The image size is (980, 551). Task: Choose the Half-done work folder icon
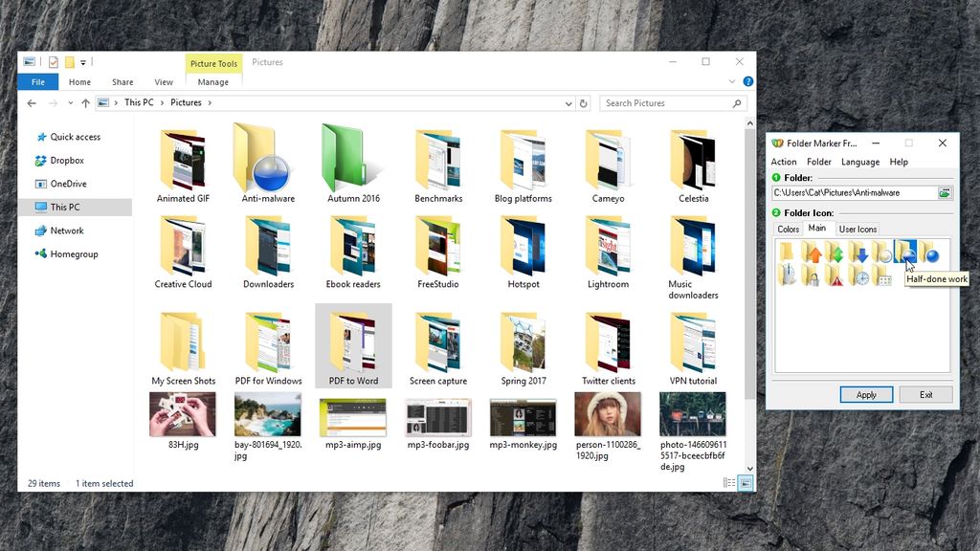tap(905, 252)
